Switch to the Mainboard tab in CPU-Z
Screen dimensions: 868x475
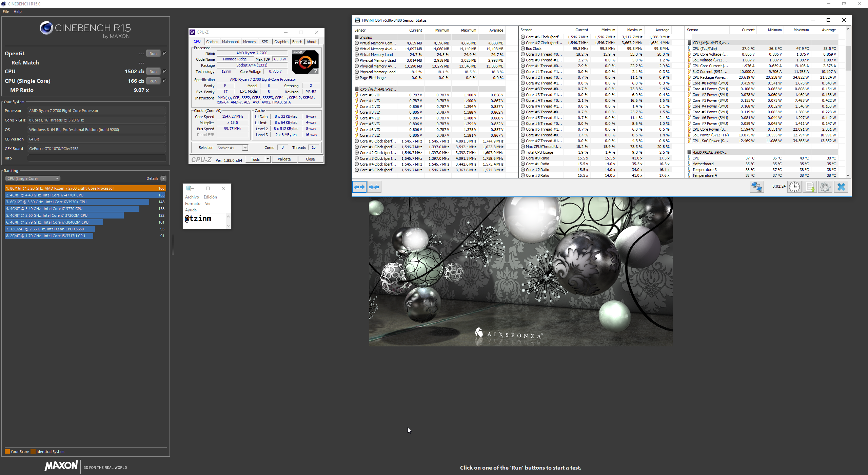[231, 42]
